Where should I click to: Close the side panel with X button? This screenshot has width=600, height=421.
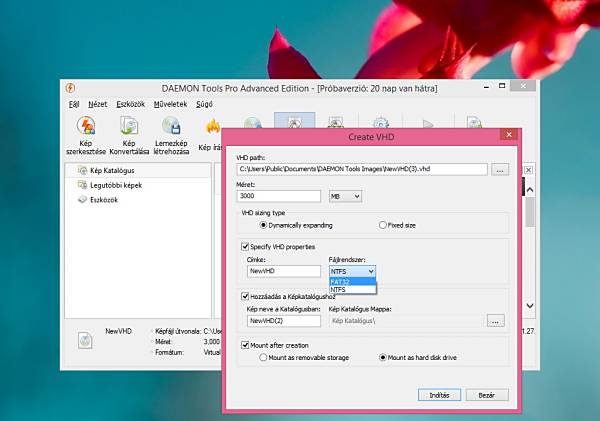(x=528, y=170)
